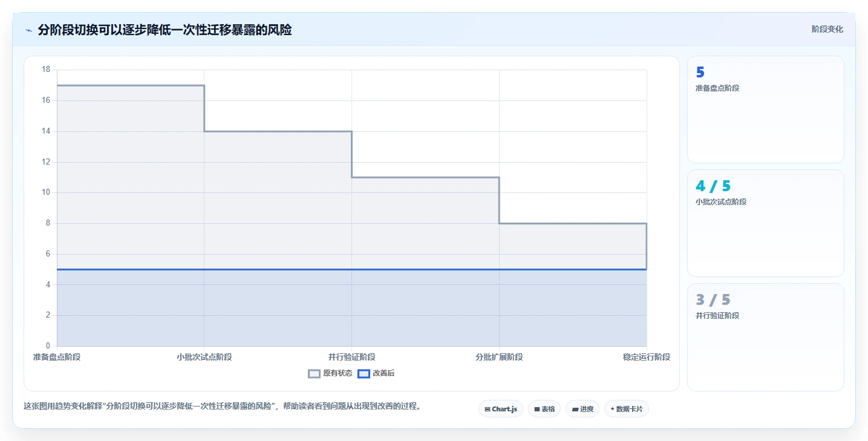The width and height of the screenshot is (868, 441).
Task: Click the 准备盘点阶段 x-axis label
Action: click(57, 357)
